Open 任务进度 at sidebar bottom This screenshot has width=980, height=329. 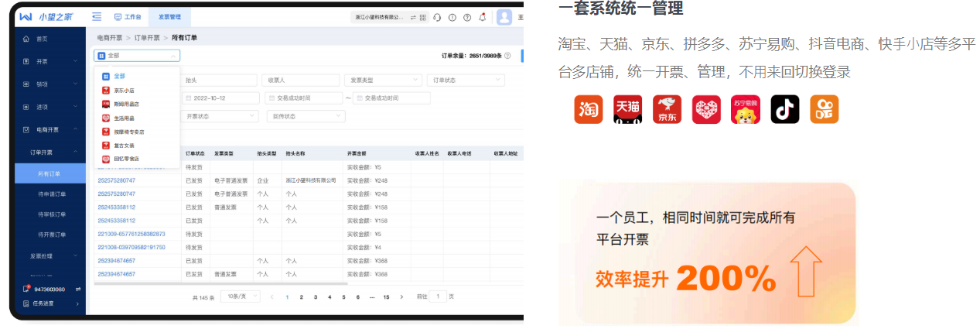click(50, 303)
